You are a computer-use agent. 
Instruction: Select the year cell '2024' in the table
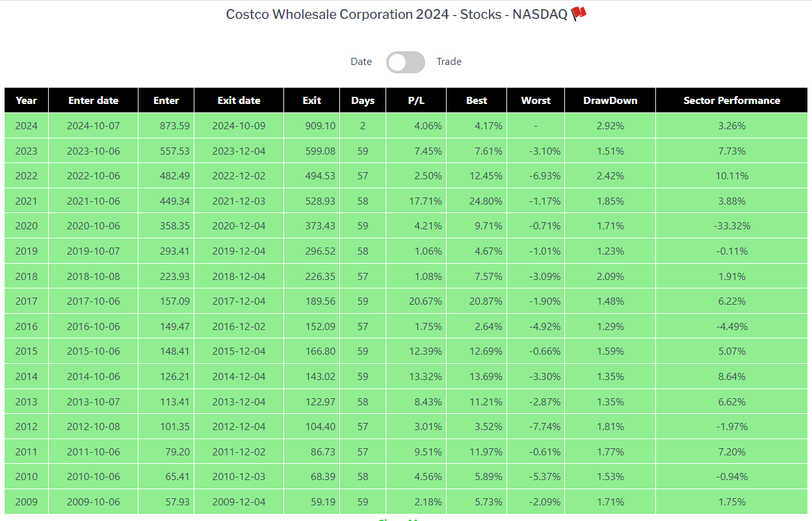click(27, 126)
